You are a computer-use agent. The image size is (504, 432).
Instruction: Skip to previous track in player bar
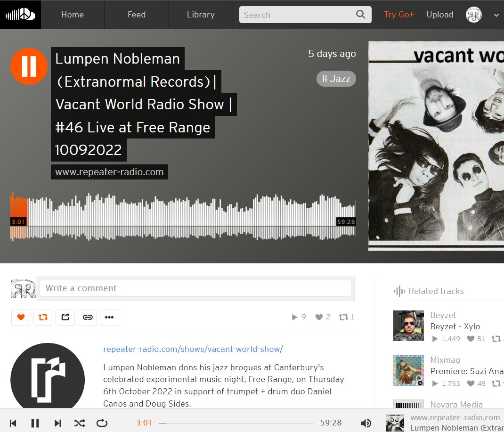(13, 423)
